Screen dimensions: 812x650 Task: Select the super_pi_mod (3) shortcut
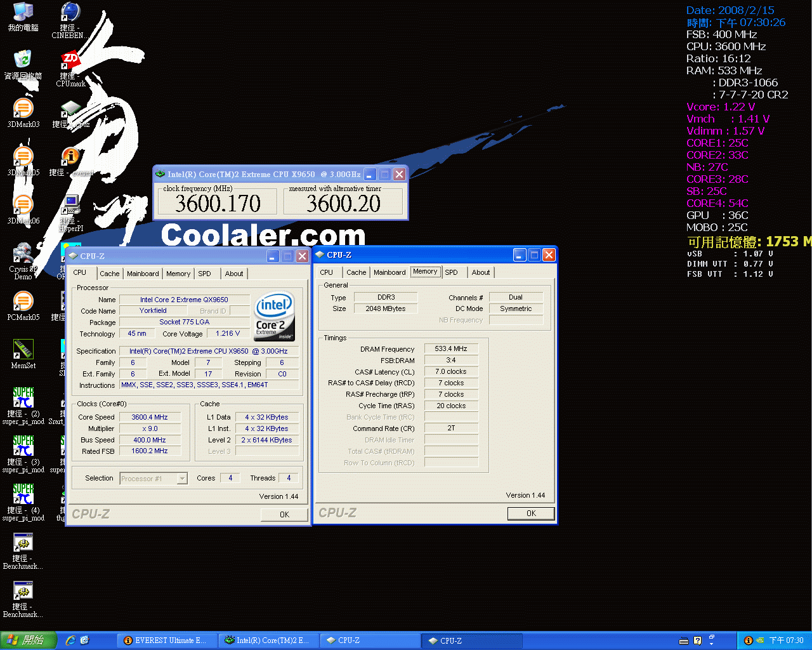click(23, 454)
